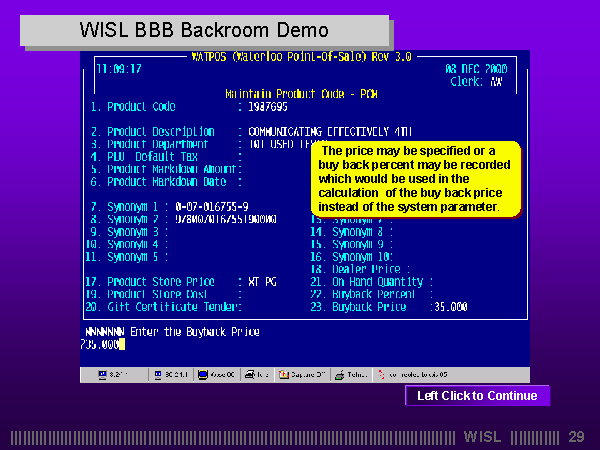Open the Telnet taskbar item
This screenshot has width=600, height=450.
(352, 375)
